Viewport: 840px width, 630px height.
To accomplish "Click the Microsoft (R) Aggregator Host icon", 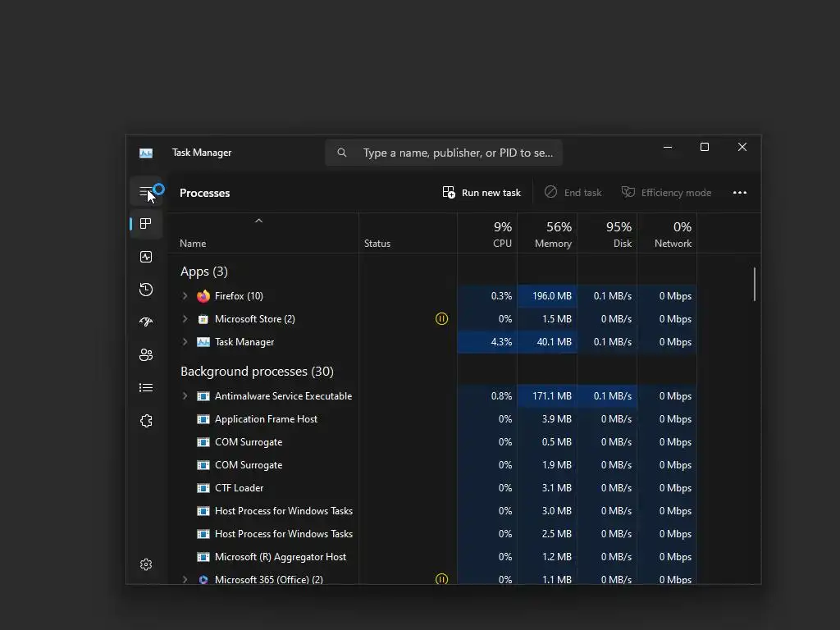I will pyautogui.click(x=203, y=557).
